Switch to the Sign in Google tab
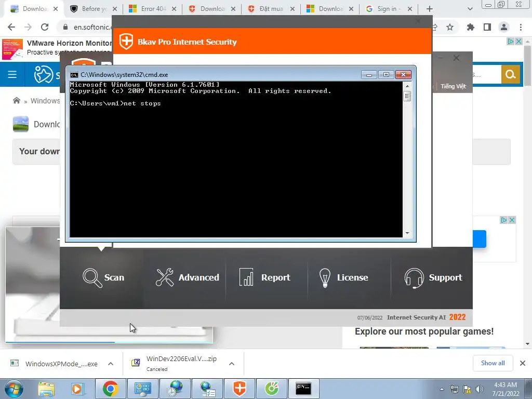Screen dimensions: 532x399 pyautogui.click(x=389, y=9)
